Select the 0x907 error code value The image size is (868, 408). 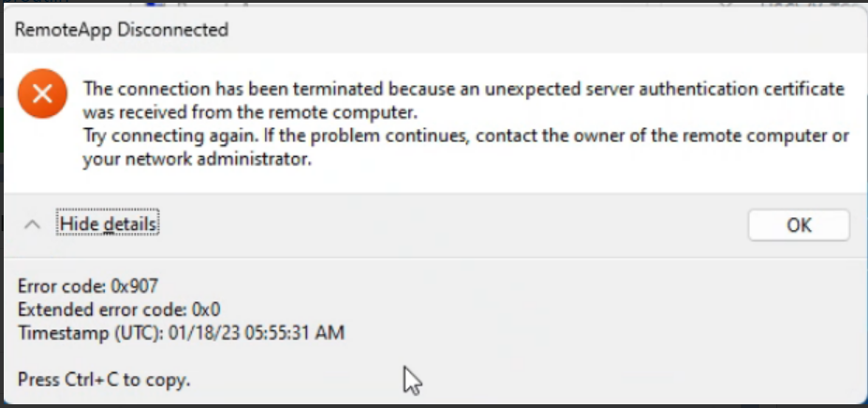point(135,286)
